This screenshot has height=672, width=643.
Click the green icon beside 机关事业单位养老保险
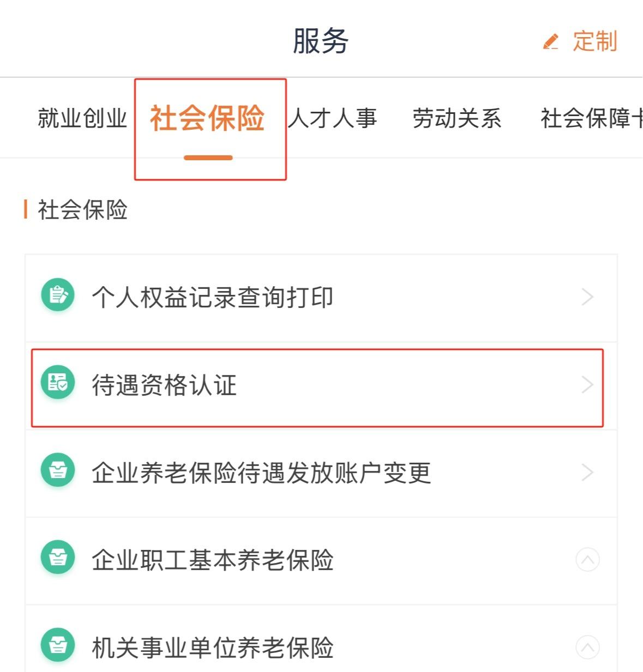click(x=58, y=645)
